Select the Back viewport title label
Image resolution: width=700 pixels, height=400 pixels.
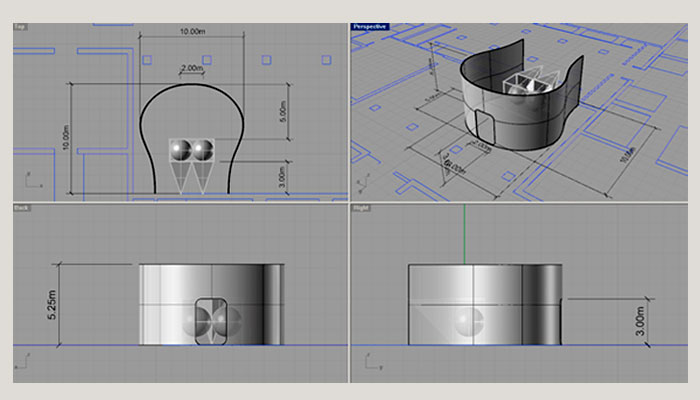coord(21,208)
